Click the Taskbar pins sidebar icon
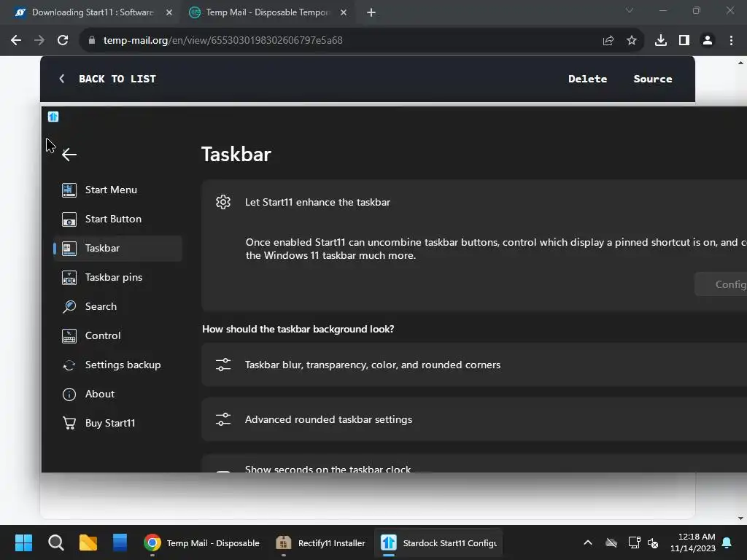Viewport: 747px width, 560px height. click(x=69, y=278)
